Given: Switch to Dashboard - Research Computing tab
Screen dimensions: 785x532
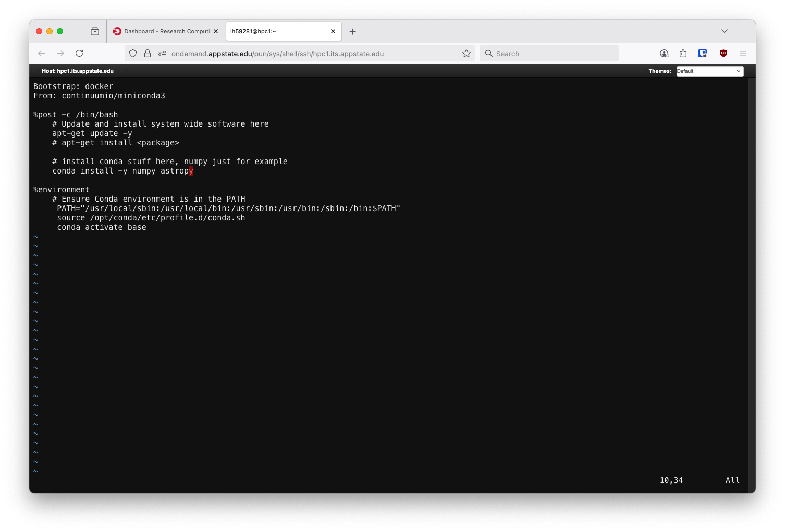Looking at the screenshot, I should click(162, 31).
